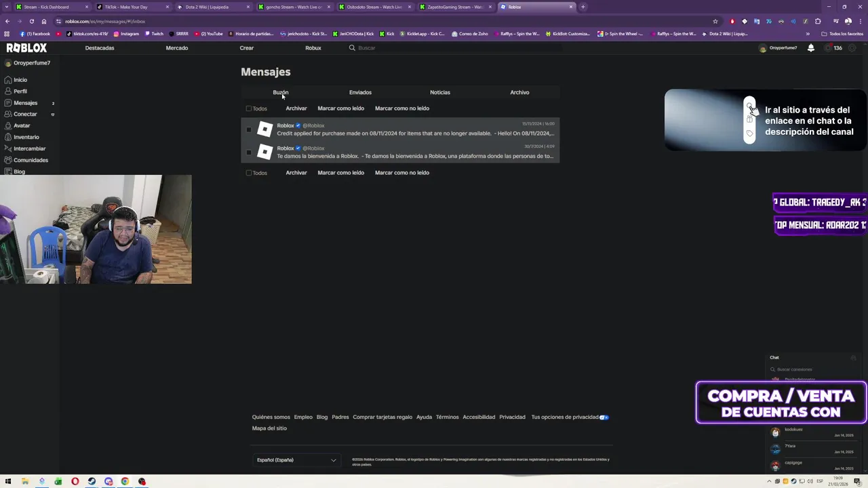
Task: Open Google Chrome from the taskbar
Action: [x=125, y=482]
